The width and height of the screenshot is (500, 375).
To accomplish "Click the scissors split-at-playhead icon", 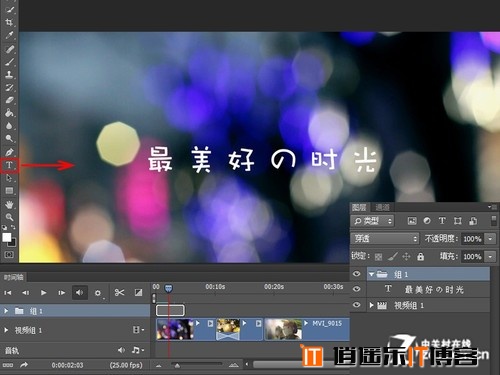I will coord(119,293).
